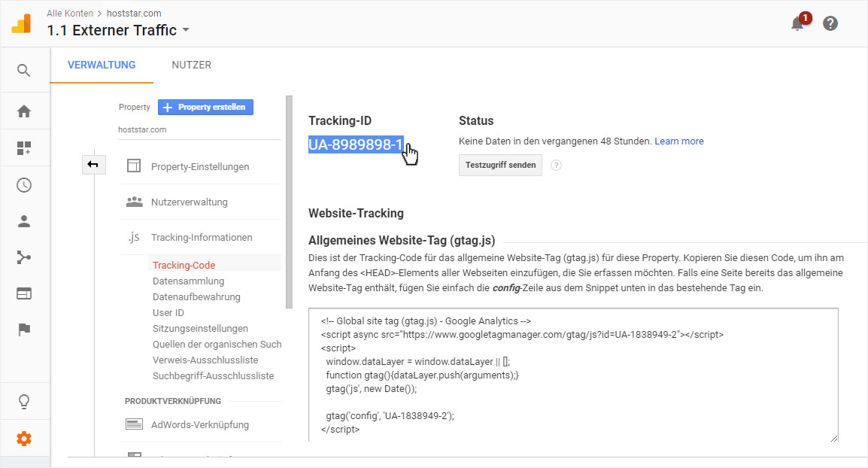Click inside the gtag.js code text box
This screenshot has width=868, height=468.
point(573,375)
